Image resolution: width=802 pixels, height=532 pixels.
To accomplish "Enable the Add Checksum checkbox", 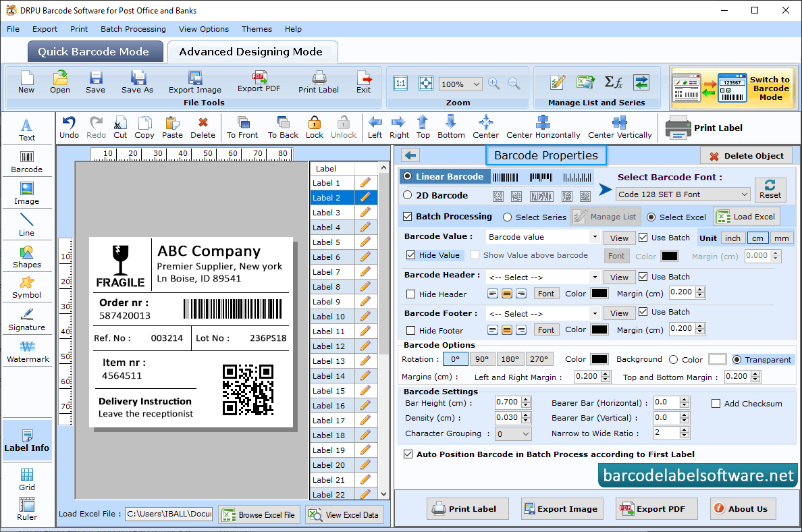I will tap(716, 404).
